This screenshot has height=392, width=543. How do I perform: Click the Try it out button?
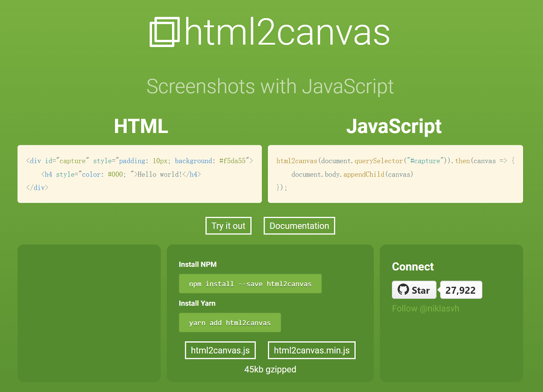(229, 226)
